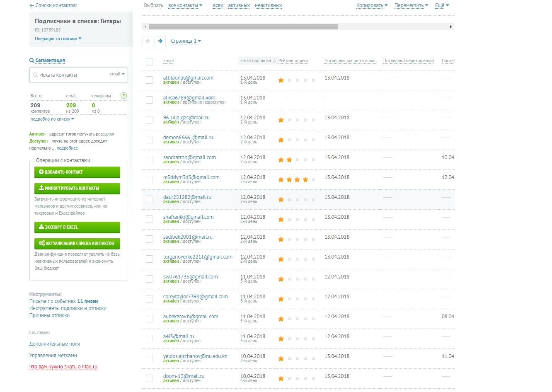Check the box next to daur251282@mail.ru
This screenshot has width=552, height=392.
[x=150, y=199]
